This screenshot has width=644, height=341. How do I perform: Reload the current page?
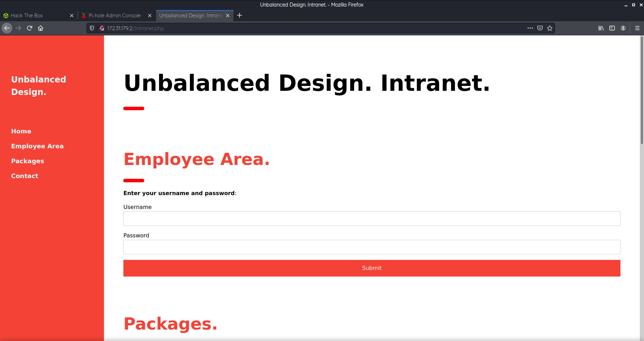(29, 28)
